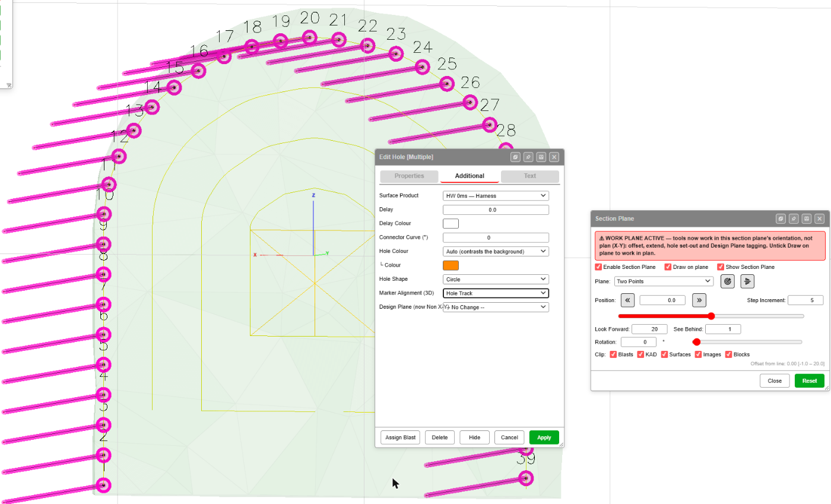Screen dimensions: 831x504
Task: Close Section Plane panel with X icon
Action: tap(820, 219)
